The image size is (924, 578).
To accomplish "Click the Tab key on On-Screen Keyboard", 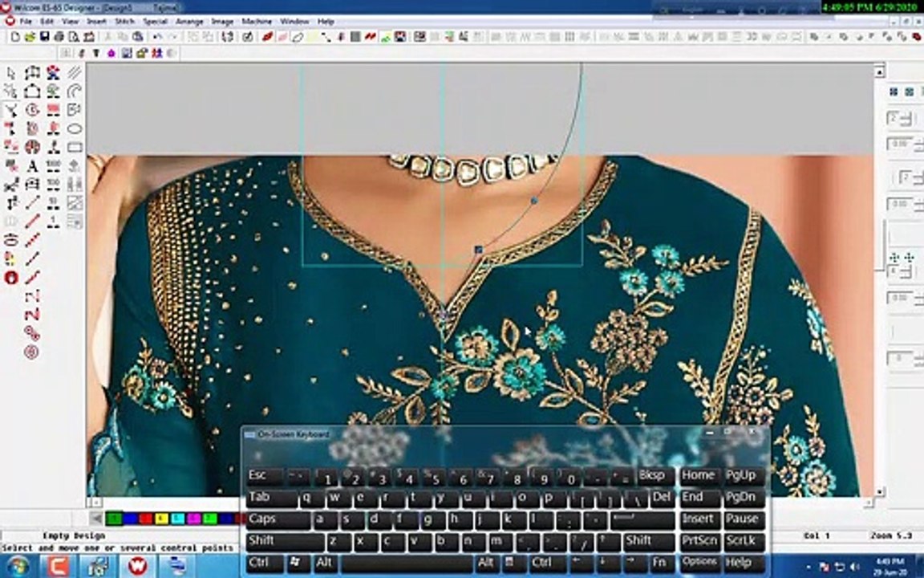I will click(x=271, y=498).
